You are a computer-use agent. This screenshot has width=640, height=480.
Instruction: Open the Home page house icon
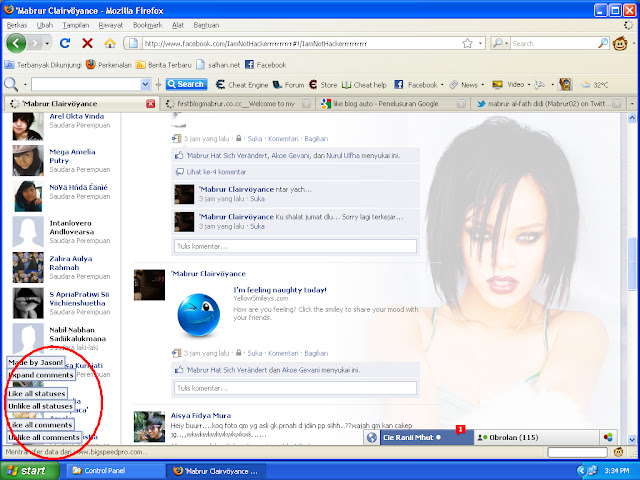pos(109,43)
